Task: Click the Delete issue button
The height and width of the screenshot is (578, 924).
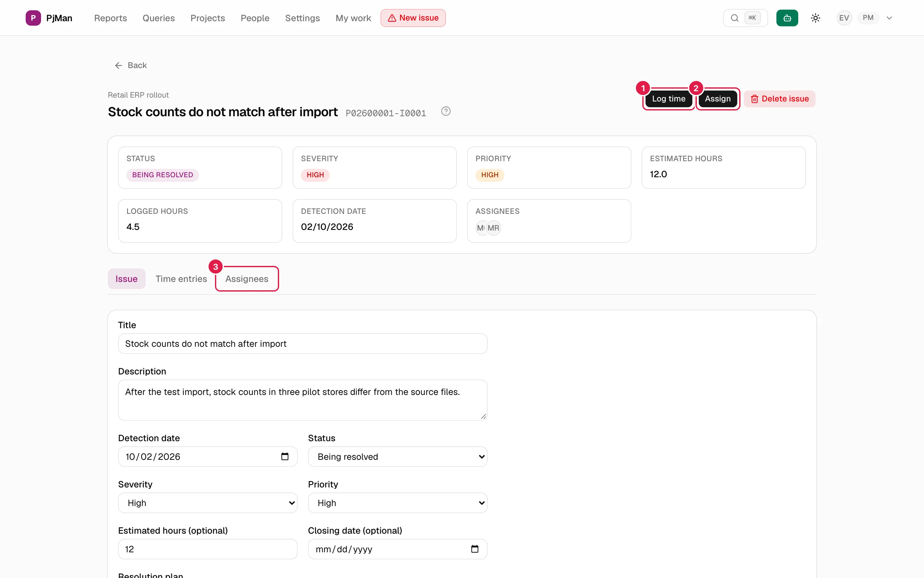Action: pyautogui.click(x=779, y=99)
